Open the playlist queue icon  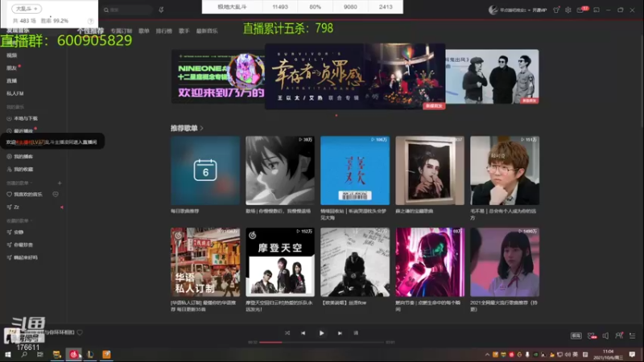pyautogui.click(x=633, y=335)
